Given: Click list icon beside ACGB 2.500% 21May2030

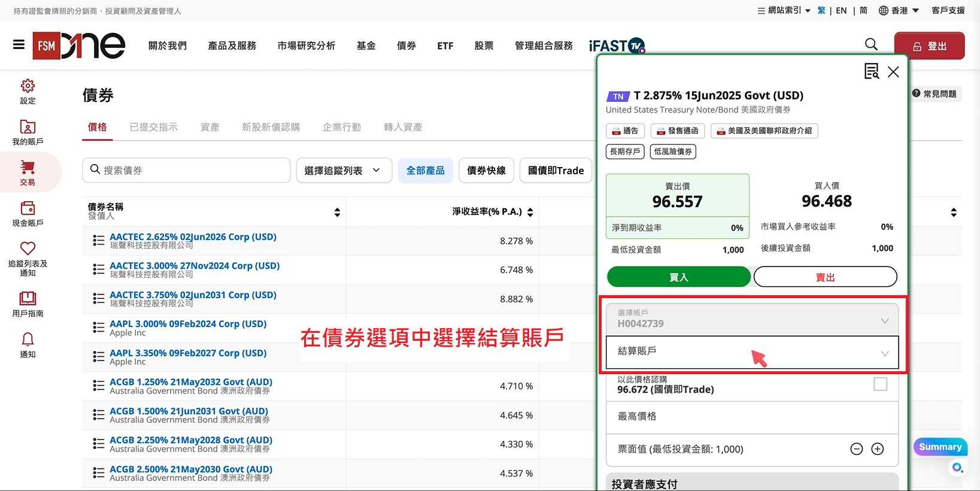Looking at the screenshot, I should click(99, 473).
